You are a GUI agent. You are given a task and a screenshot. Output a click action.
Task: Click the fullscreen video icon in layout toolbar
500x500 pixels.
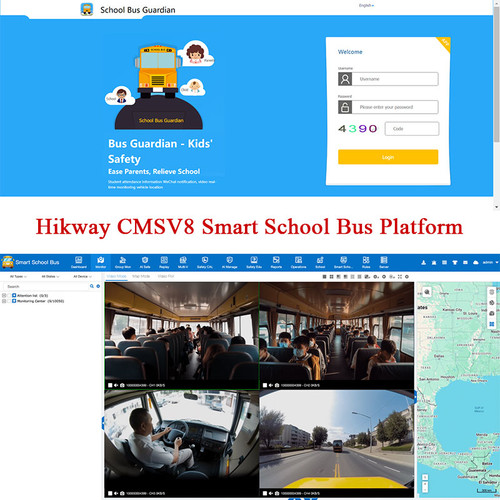(400, 277)
